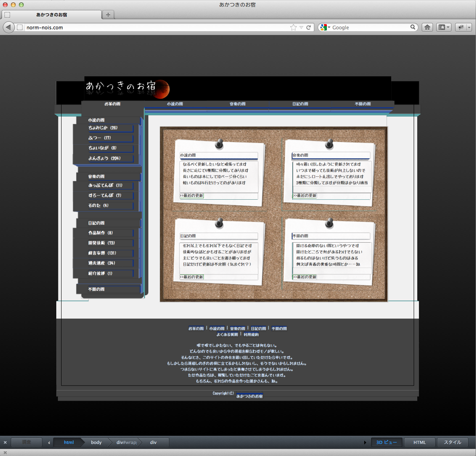Click 最近の更新 link on the 小説の間 note
This screenshot has height=456, width=476.
tap(192, 196)
